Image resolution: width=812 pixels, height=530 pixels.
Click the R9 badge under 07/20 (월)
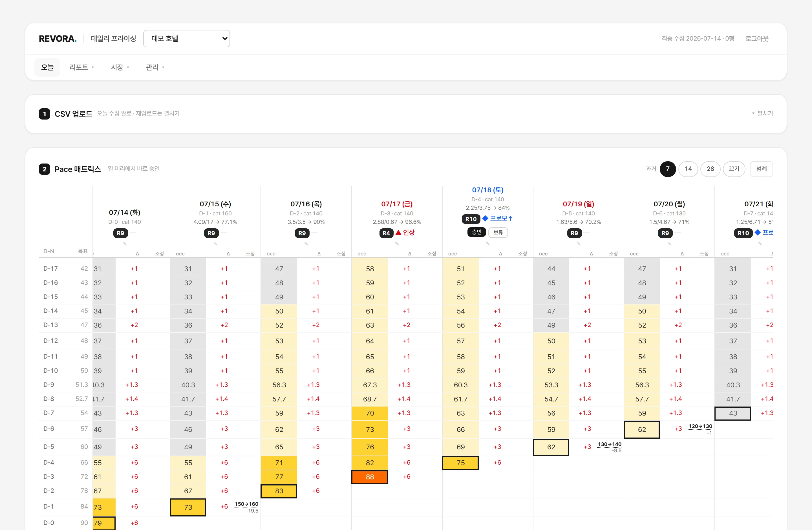665,233
